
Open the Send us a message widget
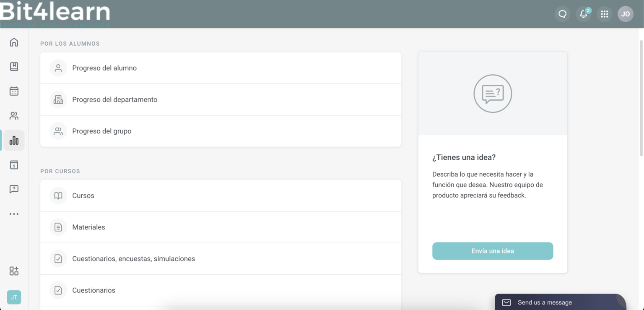(x=561, y=302)
